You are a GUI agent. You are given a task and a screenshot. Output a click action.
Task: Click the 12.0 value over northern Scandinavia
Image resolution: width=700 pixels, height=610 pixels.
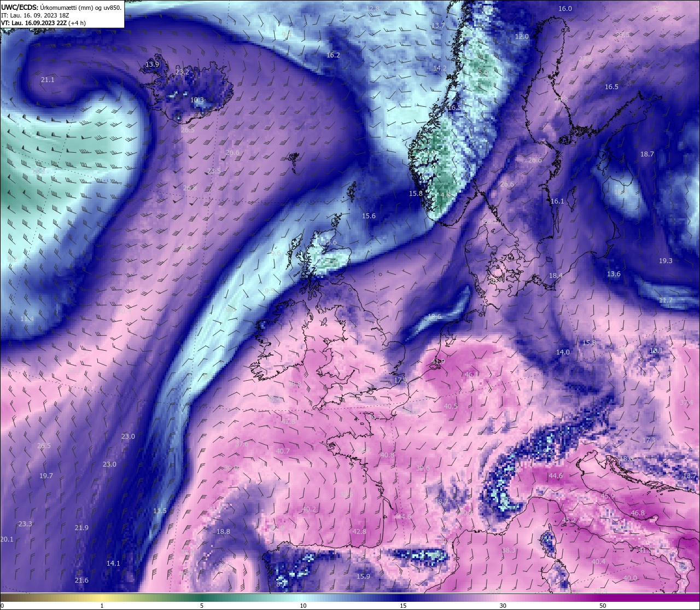pos(522,37)
